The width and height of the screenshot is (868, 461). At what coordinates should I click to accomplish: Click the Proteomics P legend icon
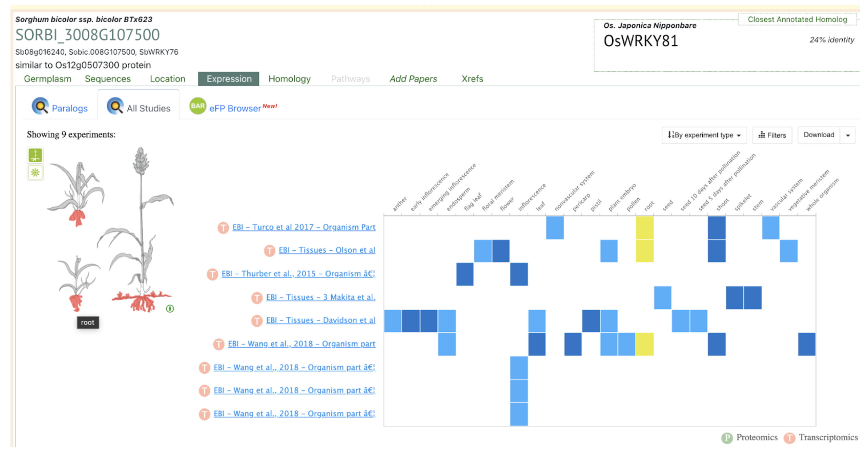727,438
